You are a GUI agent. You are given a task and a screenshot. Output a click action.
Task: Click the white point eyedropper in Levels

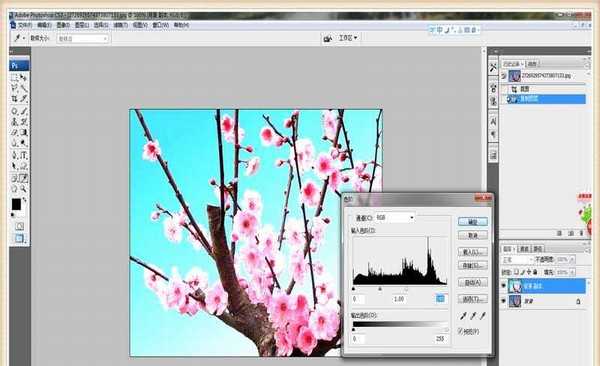tap(483, 316)
